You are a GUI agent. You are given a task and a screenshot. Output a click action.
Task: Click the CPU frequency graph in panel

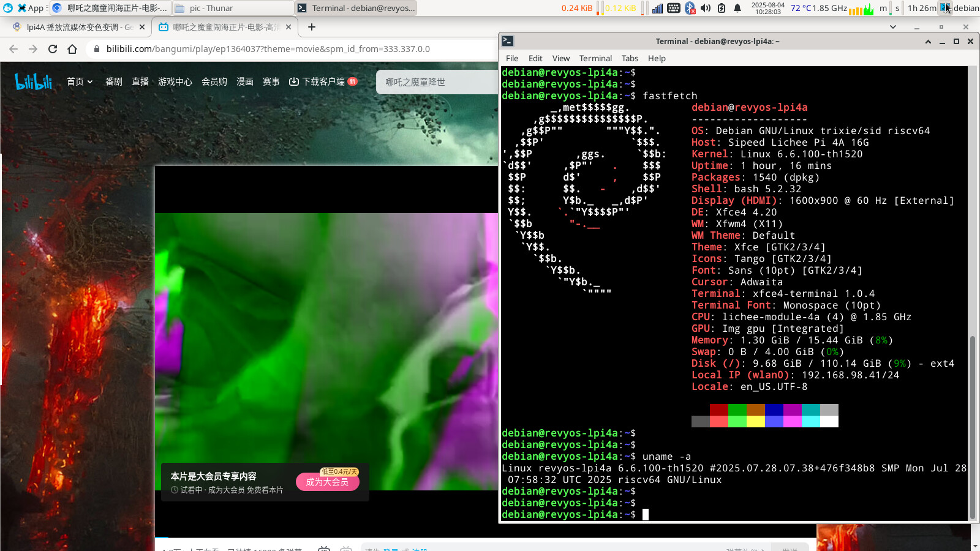point(861,9)
